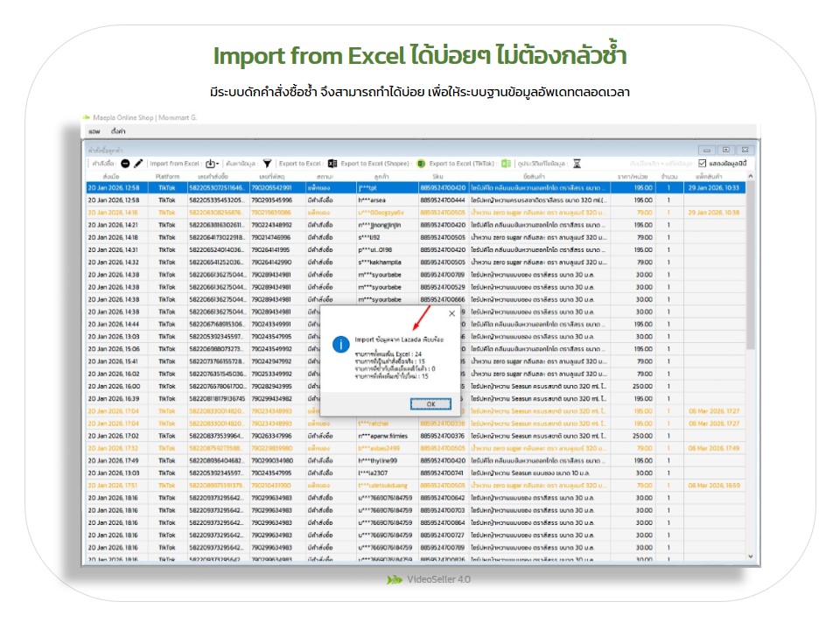Click the hourglass history icon in toolbar

click(577, 164)
